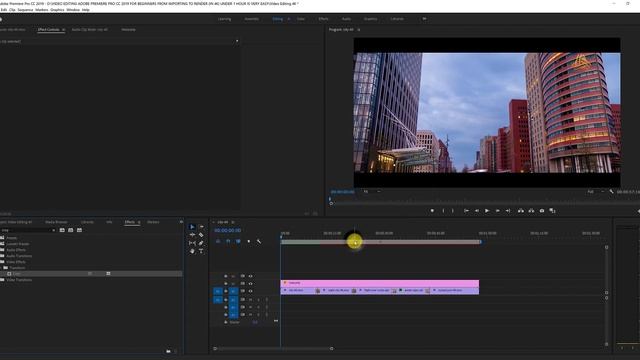Viewport: 640px width, 360px height.
Task: Select the Slip tool
Action: tap(192, 243)
